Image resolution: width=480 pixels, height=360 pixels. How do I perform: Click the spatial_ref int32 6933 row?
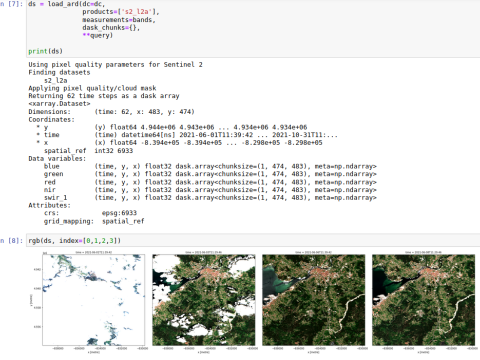[x=88, y=151]
